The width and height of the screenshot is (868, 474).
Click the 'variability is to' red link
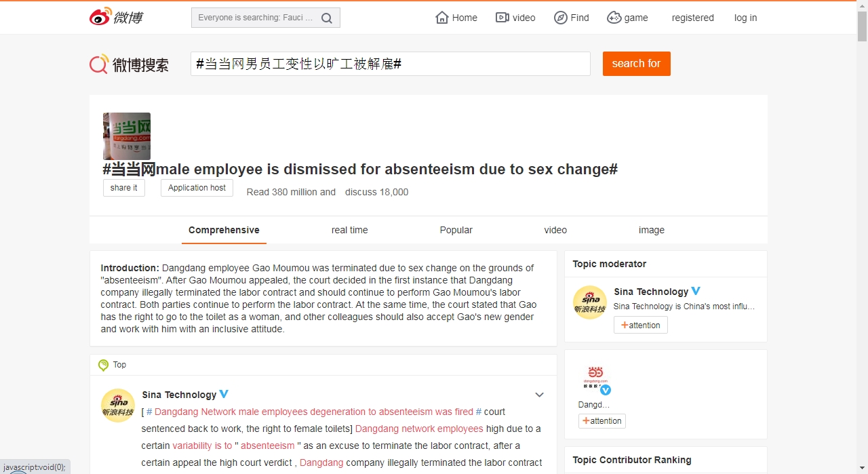(202, 446)
